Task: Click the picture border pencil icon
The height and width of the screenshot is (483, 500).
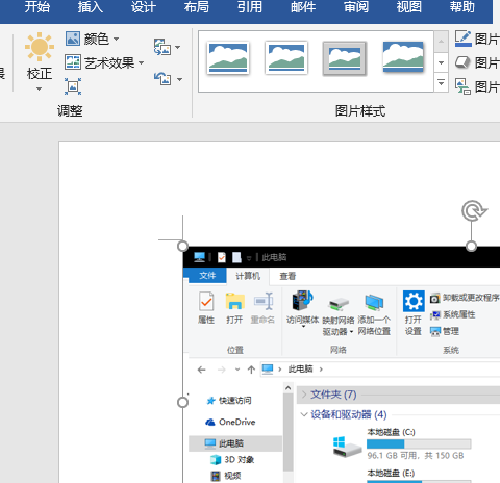Action: [463, 38]
